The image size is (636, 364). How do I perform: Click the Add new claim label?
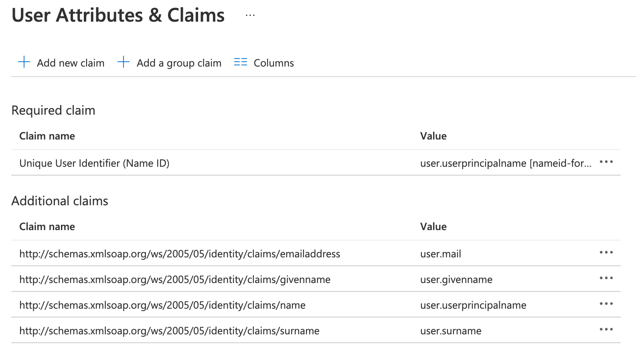71,63
